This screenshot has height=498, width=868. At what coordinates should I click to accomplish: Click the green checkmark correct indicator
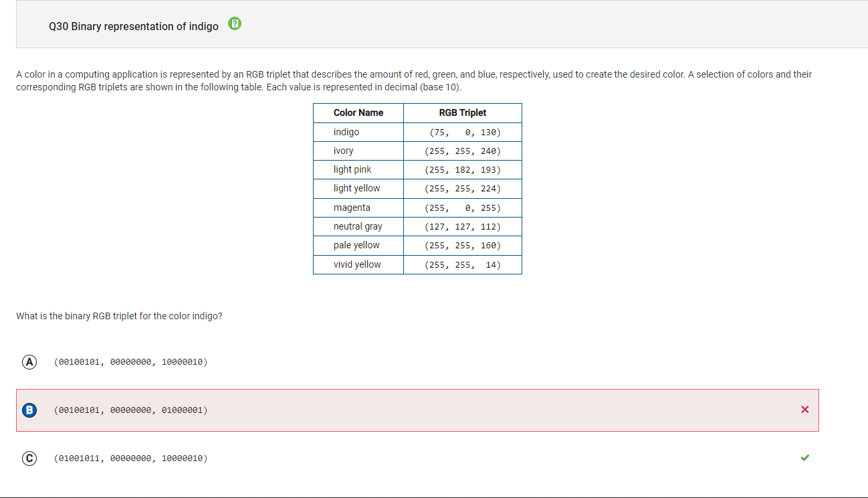[804, 459]
